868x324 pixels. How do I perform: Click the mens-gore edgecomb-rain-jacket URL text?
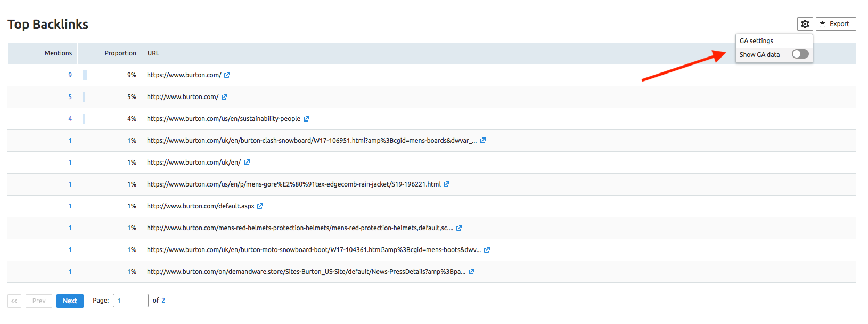pyautogui.click(x=294, y=184)
